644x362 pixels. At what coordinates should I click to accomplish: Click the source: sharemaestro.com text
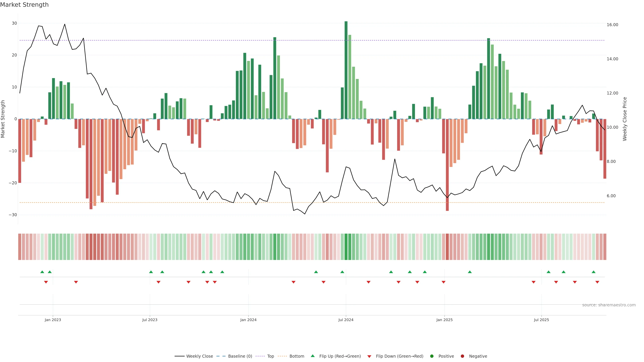coord(609,305)
